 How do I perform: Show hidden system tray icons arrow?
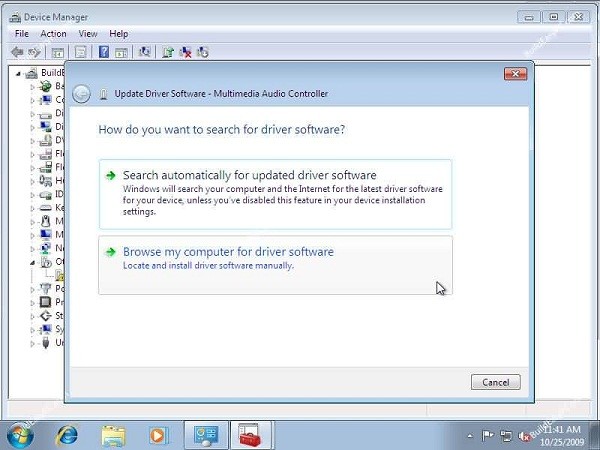[470, 436]
